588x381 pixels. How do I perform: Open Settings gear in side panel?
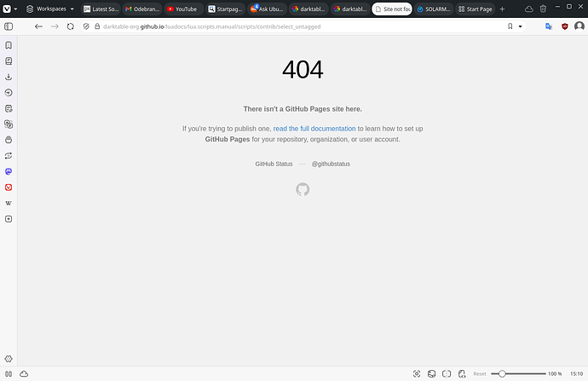click(9, 359)
